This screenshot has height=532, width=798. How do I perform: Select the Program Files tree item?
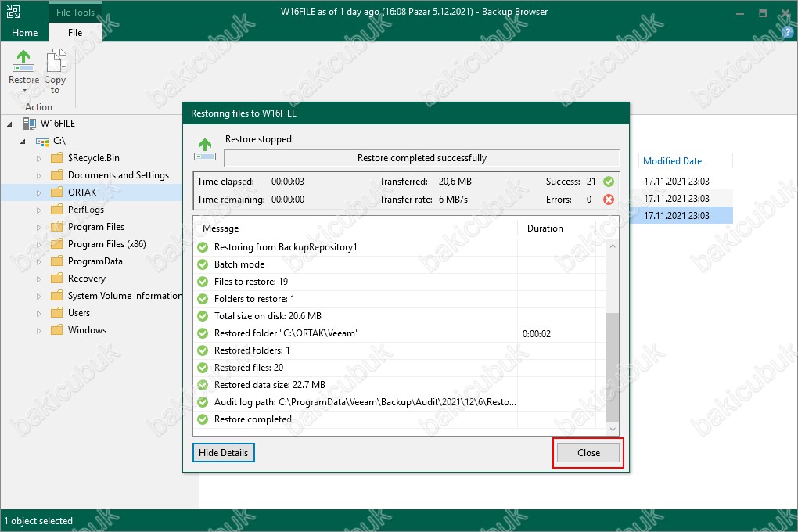(96, 227)
